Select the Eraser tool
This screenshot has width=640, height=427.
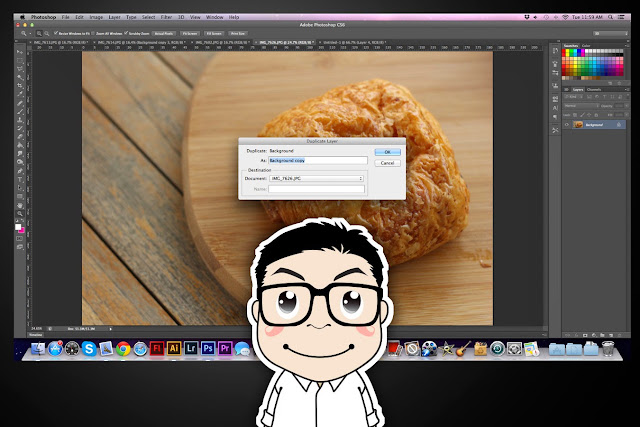pyautogui.click(x=20, y=137)
